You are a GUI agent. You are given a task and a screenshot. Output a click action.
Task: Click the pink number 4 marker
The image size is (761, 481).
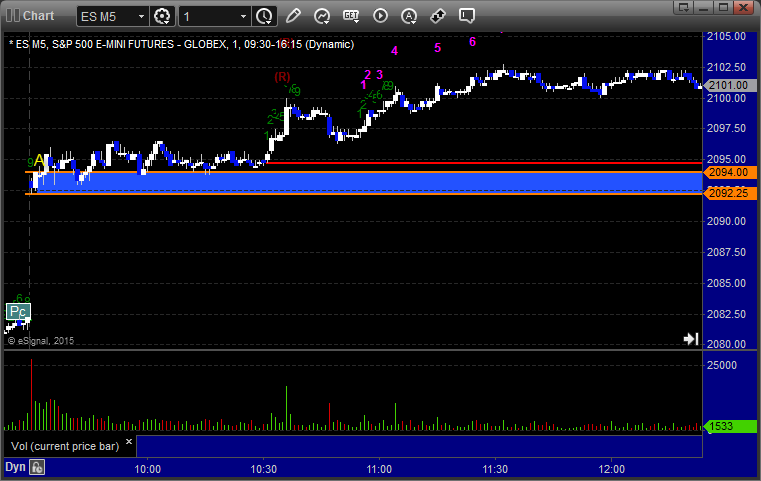[x=394, y=50]
